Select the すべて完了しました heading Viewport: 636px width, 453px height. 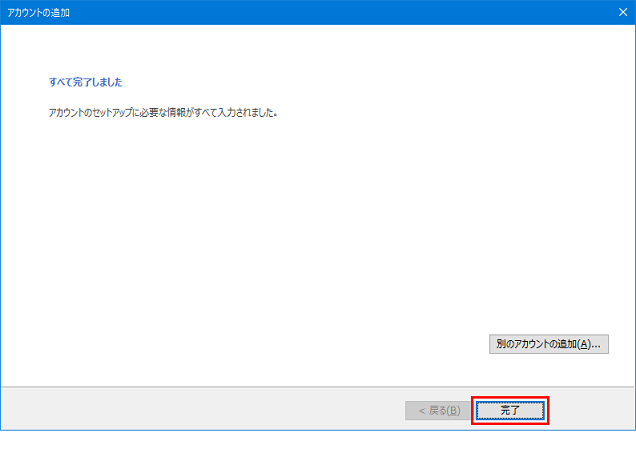click(x=86, y=82)
